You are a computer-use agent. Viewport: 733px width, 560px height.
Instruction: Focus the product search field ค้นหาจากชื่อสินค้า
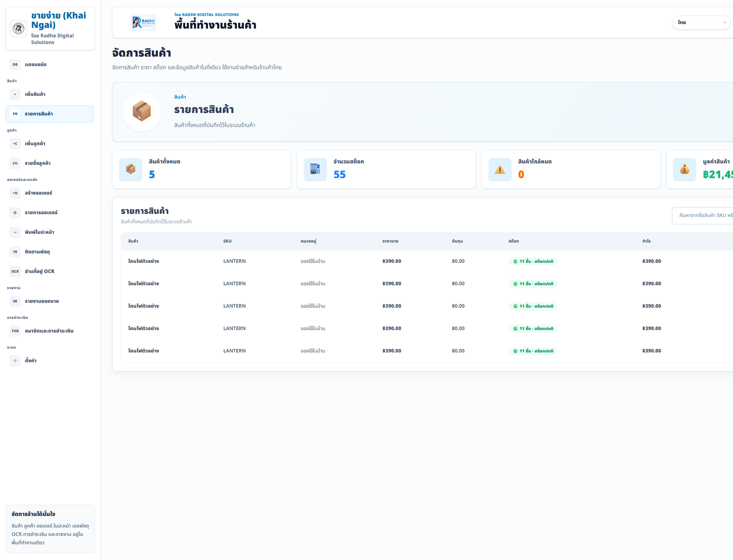tap(702, 216)
